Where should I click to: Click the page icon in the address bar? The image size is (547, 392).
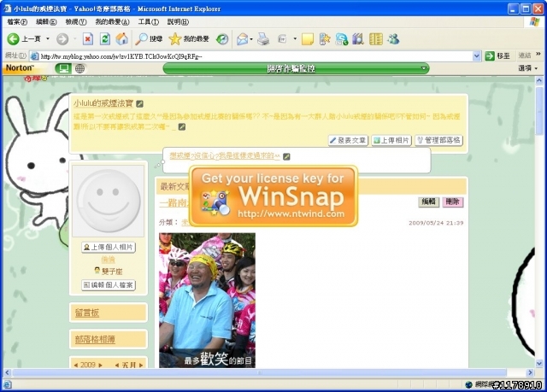(x=34, y=56)
